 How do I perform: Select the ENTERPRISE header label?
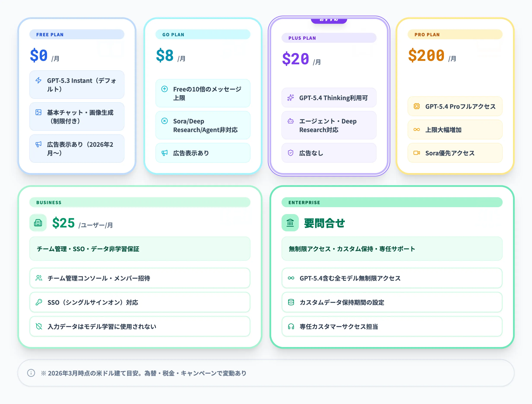point(304,202)
